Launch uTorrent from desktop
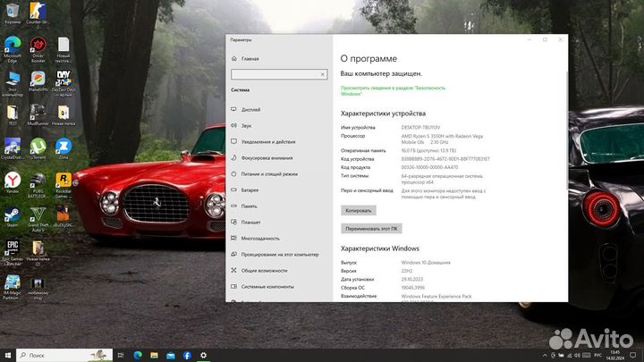 pyautogui.click(x=38, y=149)
